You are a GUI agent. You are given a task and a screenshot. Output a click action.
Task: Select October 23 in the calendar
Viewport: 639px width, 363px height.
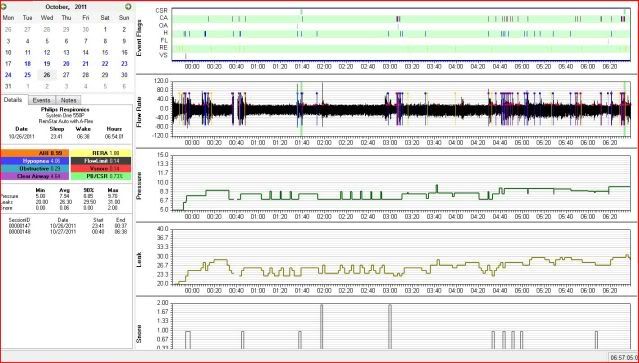[124, 64]
